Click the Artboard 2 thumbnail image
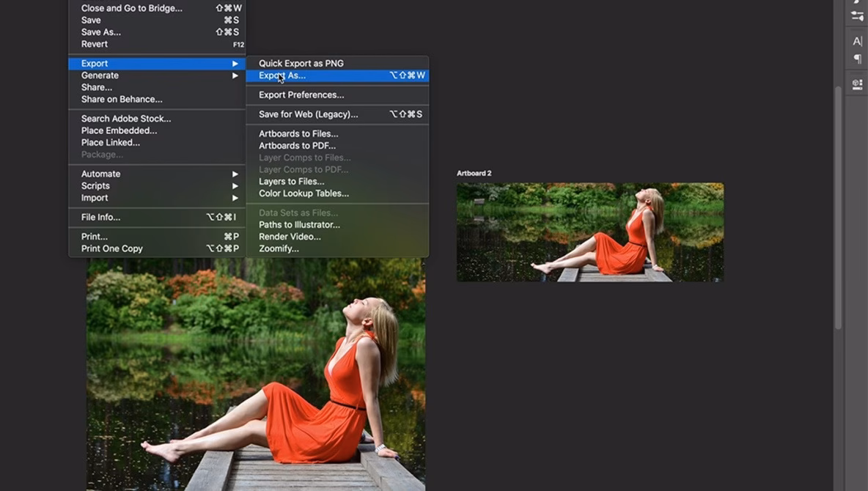 [x=590, y=232]
